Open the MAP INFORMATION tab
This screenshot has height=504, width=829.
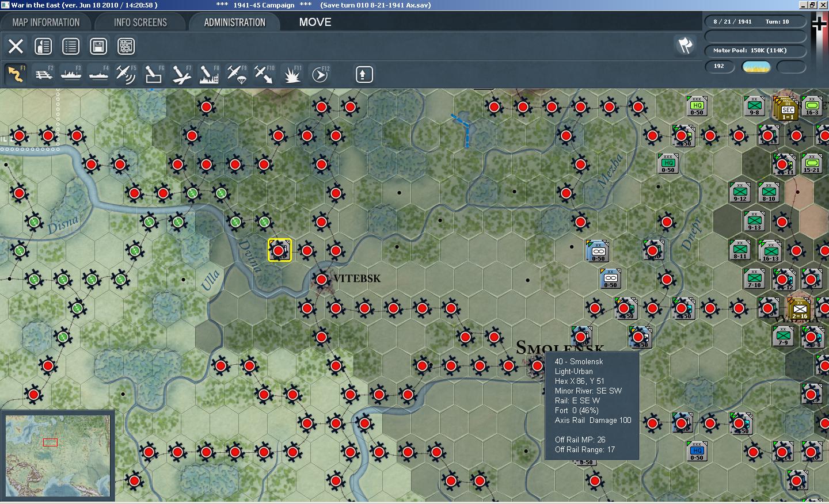coord(46,22)
